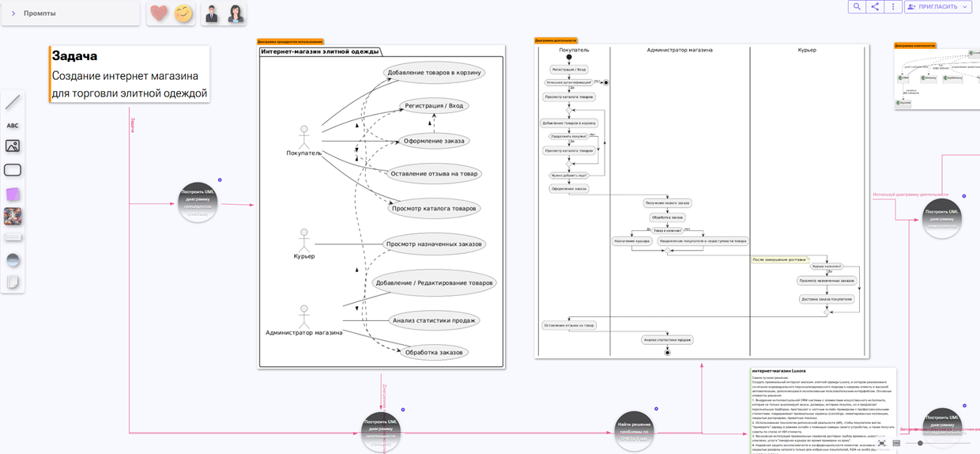The image size is (980, 454).
Task: Click the sequence diagram prompt node
Action: pyautogui.click(x=942, y=427)
